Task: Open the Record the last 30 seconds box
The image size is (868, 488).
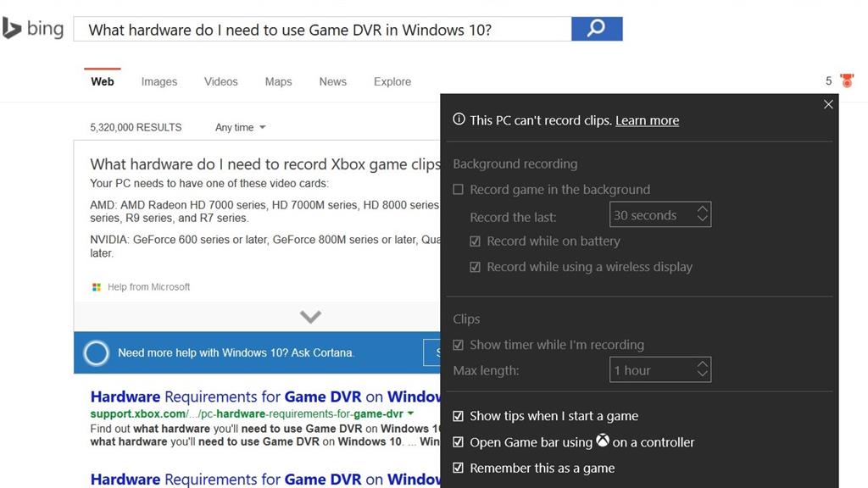Action: pos(659,214)
